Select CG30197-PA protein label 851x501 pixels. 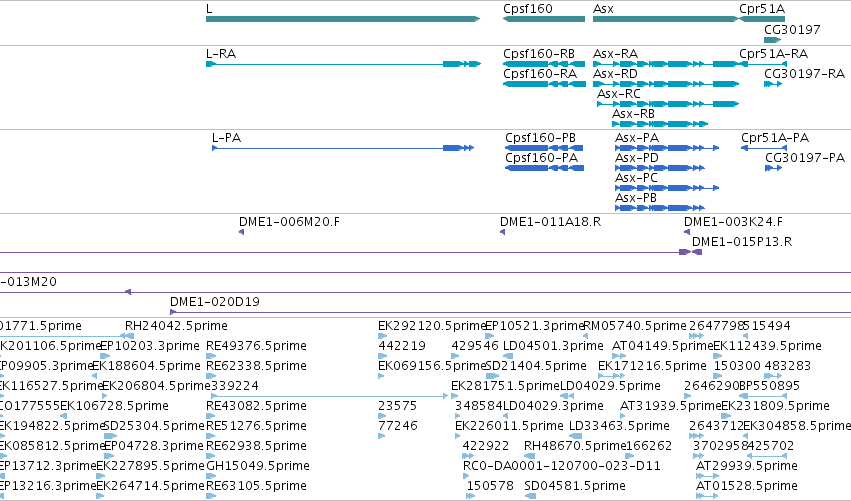click(805, 158)
